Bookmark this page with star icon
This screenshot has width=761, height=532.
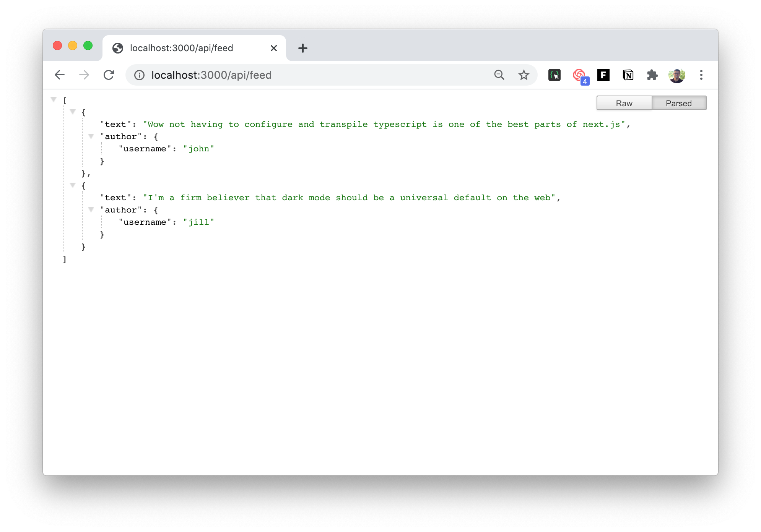(524, 75)
